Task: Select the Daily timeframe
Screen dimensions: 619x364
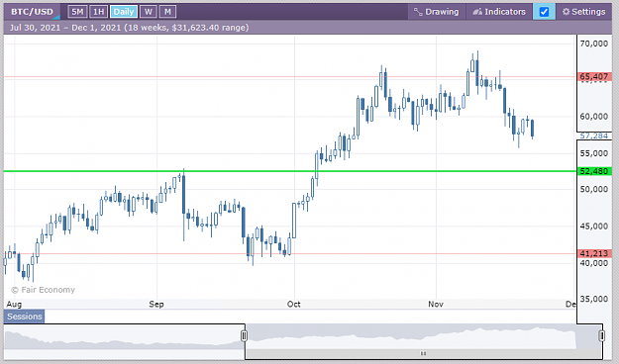Action: (x=124, y=12)
